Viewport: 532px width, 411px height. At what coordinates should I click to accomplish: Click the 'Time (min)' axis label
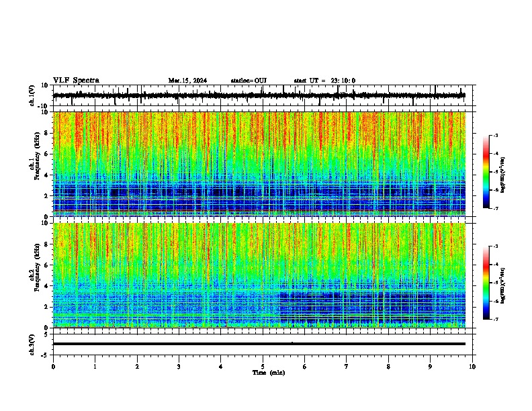coord(269,373)
